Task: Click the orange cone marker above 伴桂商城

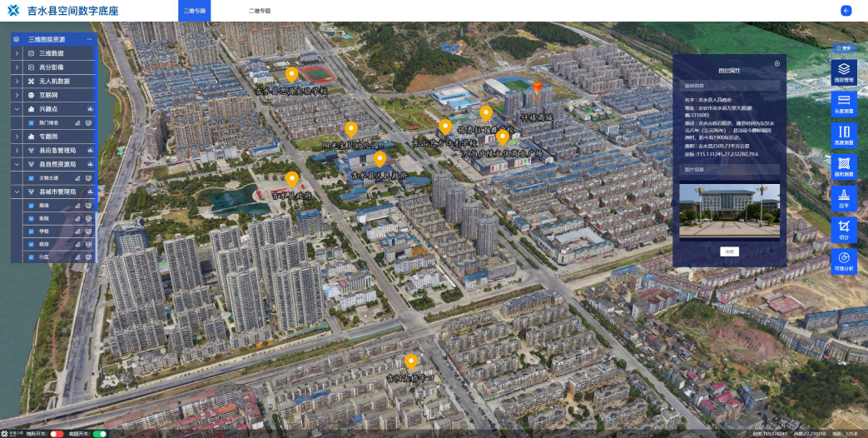Action: (x=537, y=88)
